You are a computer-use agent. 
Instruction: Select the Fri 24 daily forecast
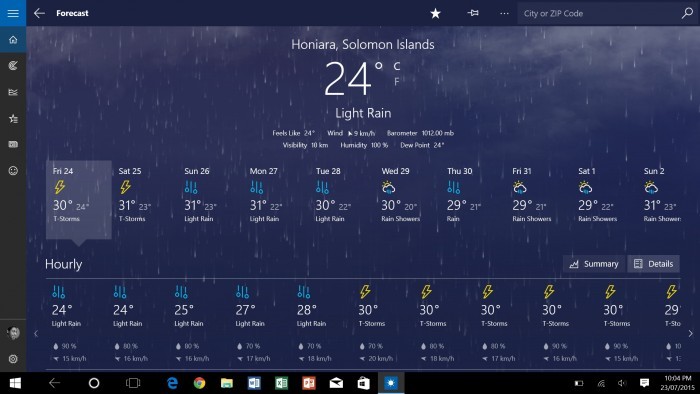[x=79, y=199]
